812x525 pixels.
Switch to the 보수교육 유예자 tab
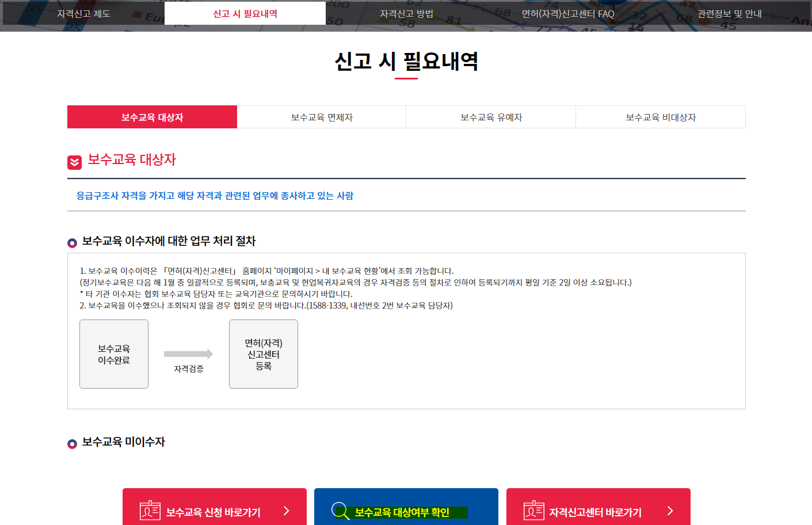490,116
